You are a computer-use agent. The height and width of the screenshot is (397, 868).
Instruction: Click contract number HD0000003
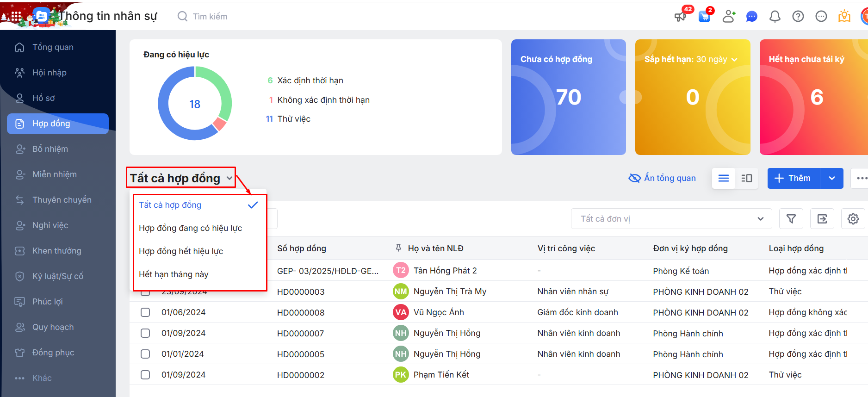click(301, 292)
